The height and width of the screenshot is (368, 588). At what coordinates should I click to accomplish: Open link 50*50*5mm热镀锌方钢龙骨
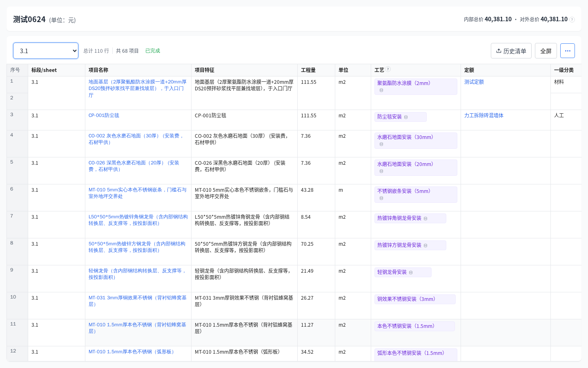pyautogui.click(x=137, y=247)
